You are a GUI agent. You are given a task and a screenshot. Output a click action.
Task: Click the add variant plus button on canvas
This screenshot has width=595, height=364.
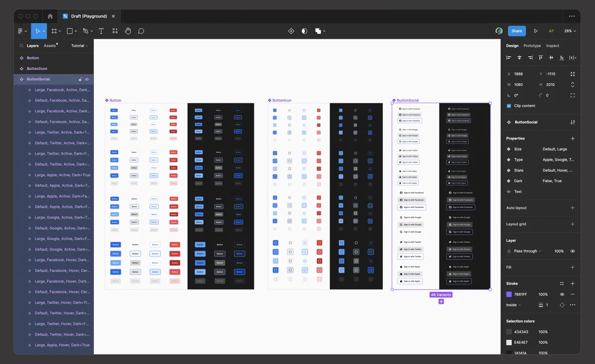(441, 302)
